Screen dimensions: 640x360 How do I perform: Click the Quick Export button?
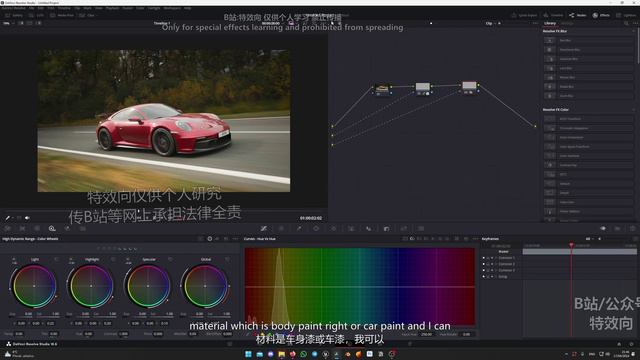tap(524, 15)
